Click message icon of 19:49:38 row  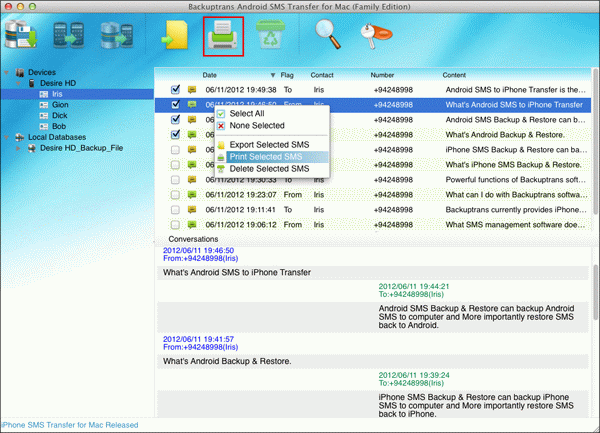192,90
